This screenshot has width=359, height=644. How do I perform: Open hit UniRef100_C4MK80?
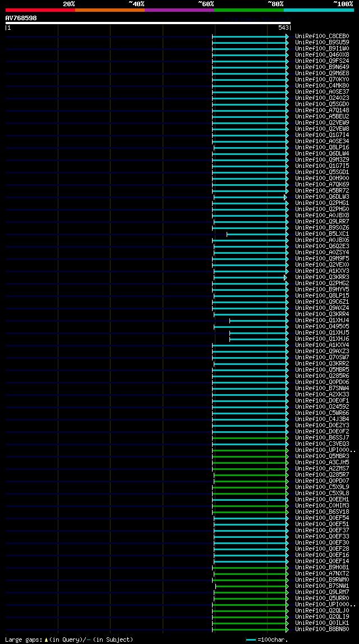322,85
